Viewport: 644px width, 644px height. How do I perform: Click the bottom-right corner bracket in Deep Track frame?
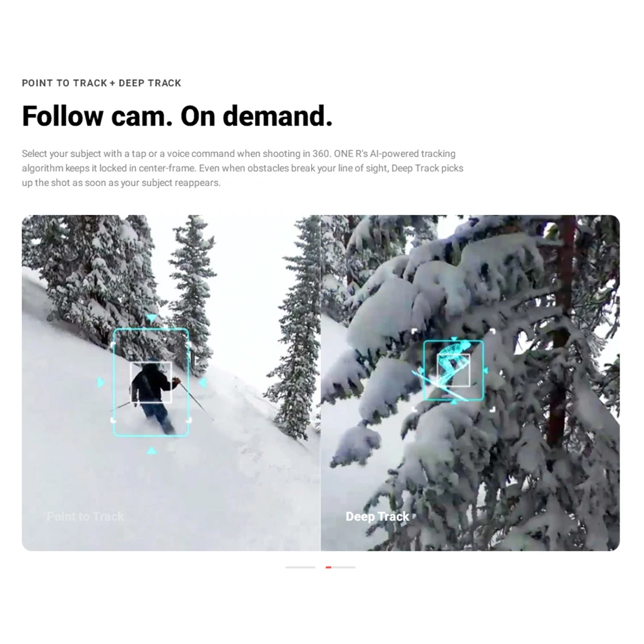(493, 409)
